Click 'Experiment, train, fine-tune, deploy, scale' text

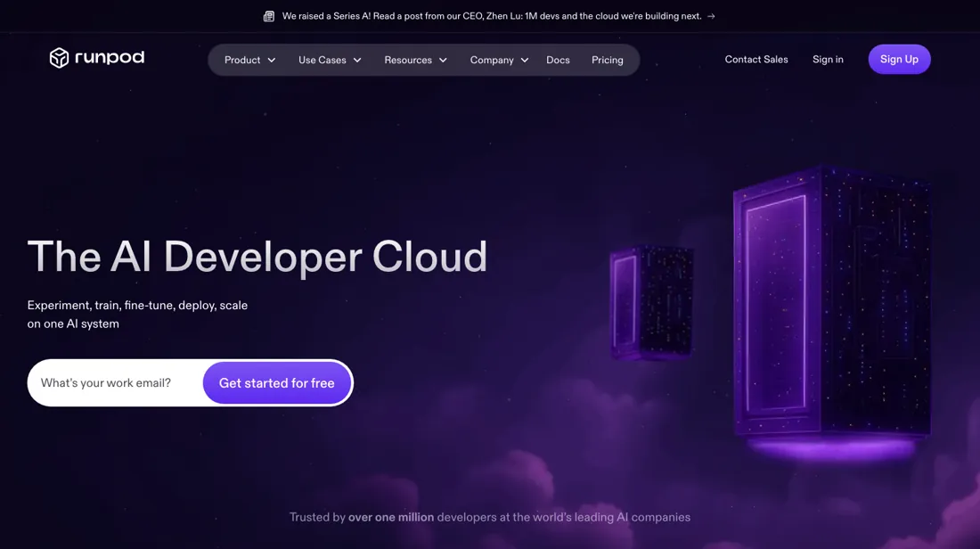[x=137, y=305]
